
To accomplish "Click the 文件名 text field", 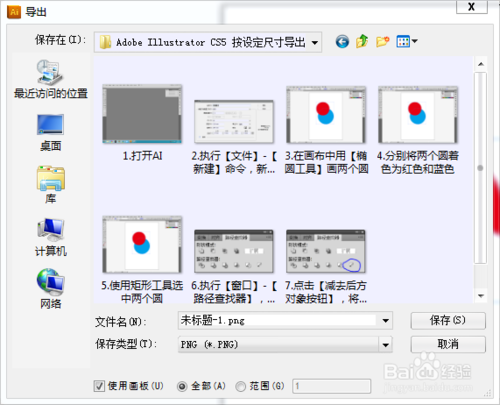I will [x=278, y=321].
